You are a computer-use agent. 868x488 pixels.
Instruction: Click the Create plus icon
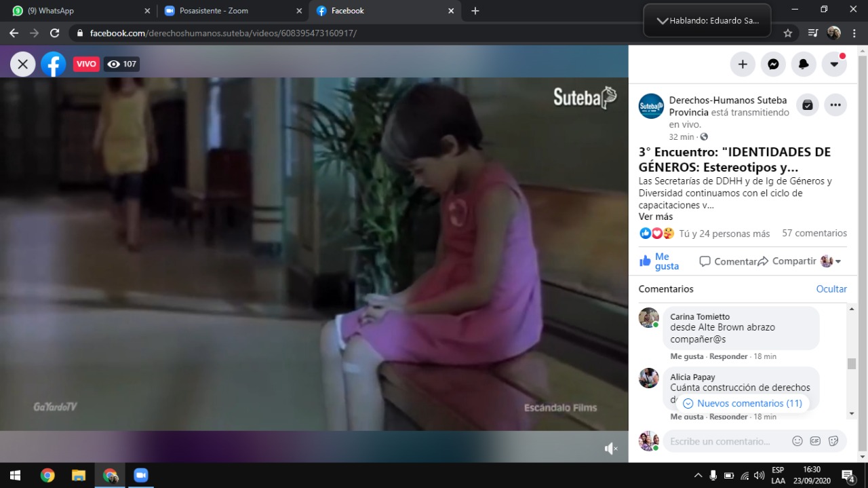pos(743,64)
